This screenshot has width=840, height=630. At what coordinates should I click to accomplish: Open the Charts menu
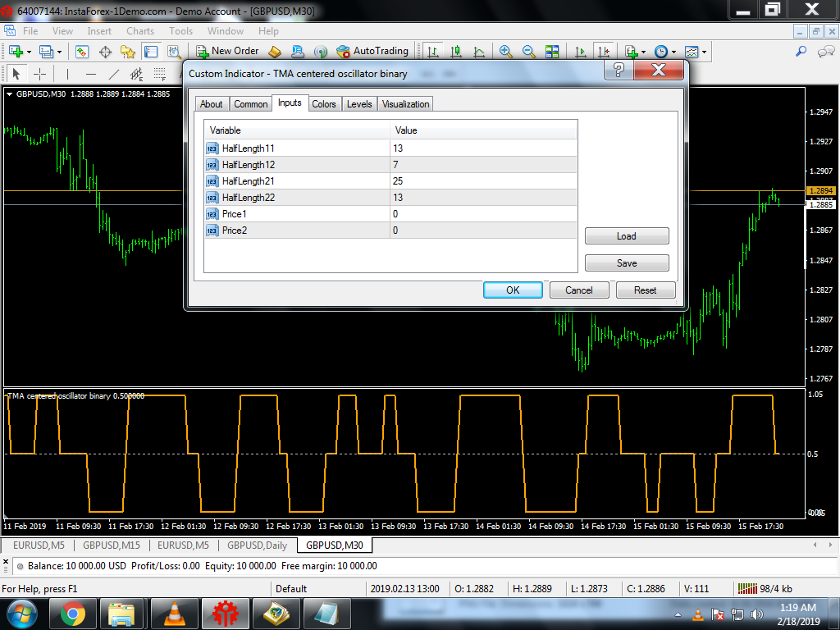(x=140, y=31)
